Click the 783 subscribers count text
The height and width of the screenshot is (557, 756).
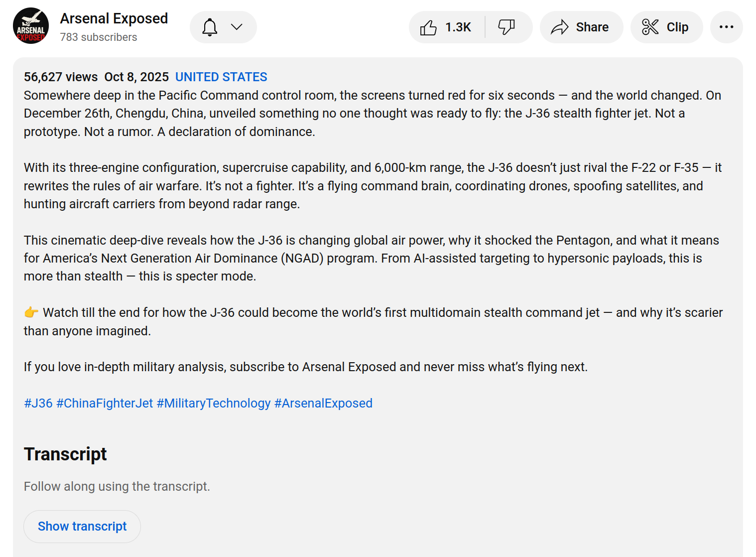[x=99, y=37]
